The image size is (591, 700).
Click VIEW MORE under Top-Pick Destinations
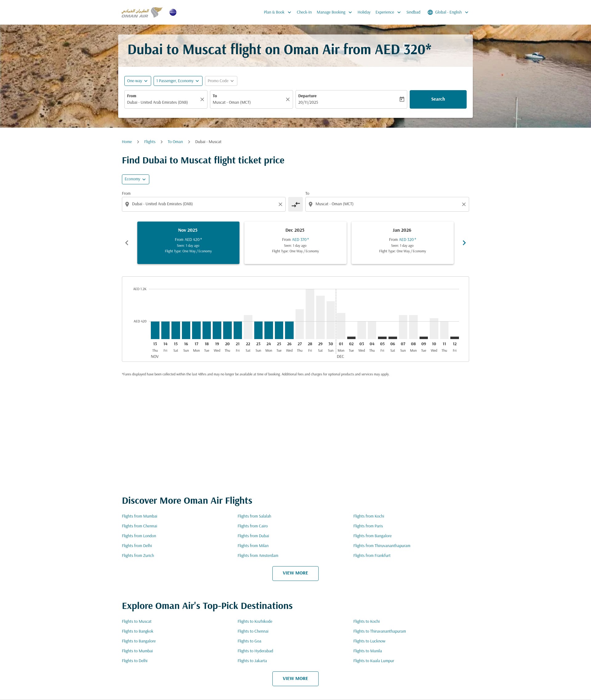point(295,679)
